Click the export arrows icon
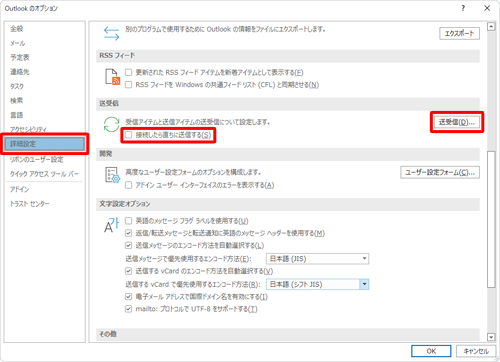The height and width of the screenshot is (362, 500). pos(111,34)
